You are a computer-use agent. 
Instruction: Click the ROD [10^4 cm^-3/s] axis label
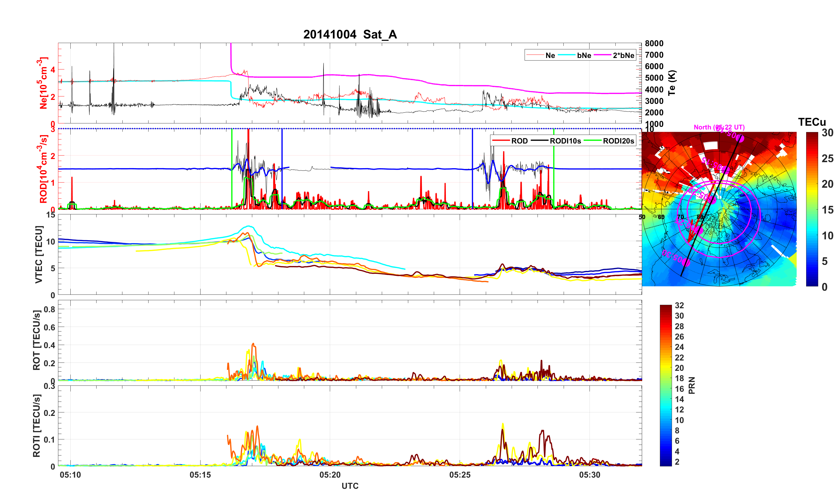(x=42, y=169)
